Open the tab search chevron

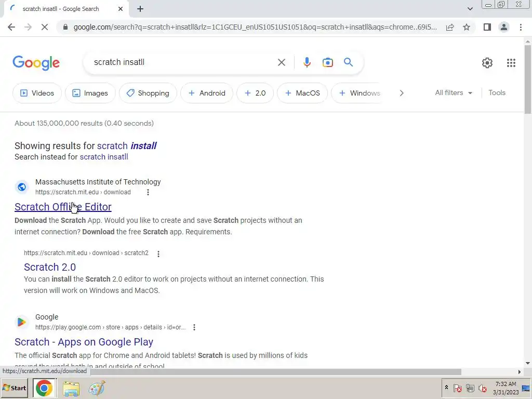470,9
